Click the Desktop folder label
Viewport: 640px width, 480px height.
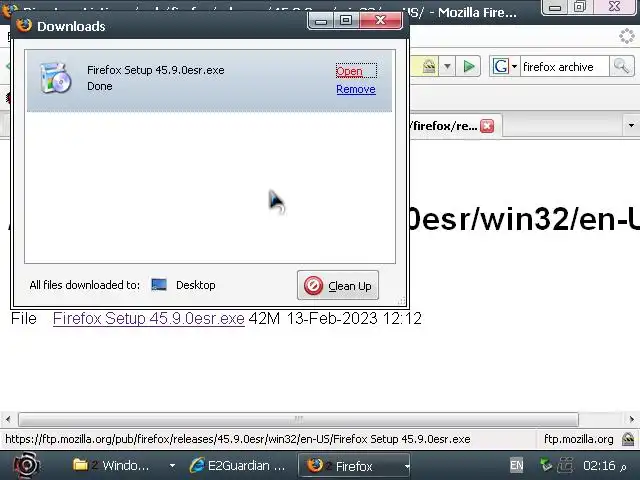[x=196, y=285]
